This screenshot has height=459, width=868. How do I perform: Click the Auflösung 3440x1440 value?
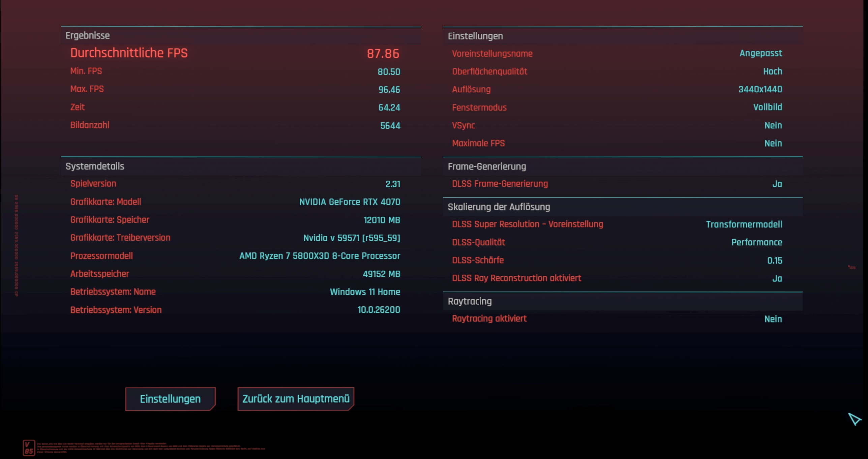click(760, 89)
